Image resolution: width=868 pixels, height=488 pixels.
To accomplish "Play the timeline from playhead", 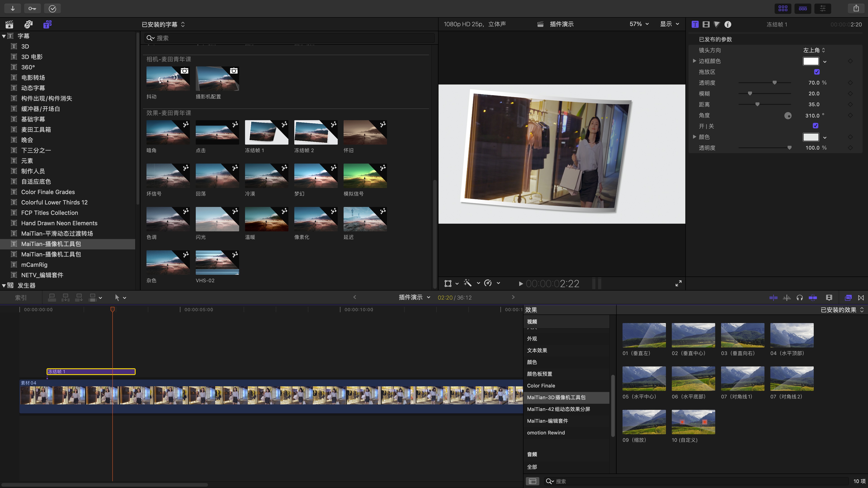I will click(x=521, y=284).
